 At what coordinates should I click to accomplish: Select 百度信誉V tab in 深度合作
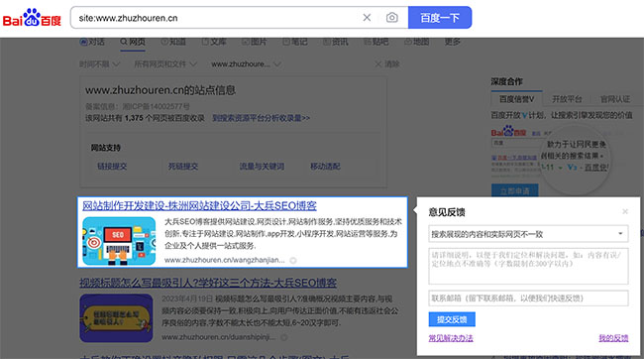tap(516, 99)
